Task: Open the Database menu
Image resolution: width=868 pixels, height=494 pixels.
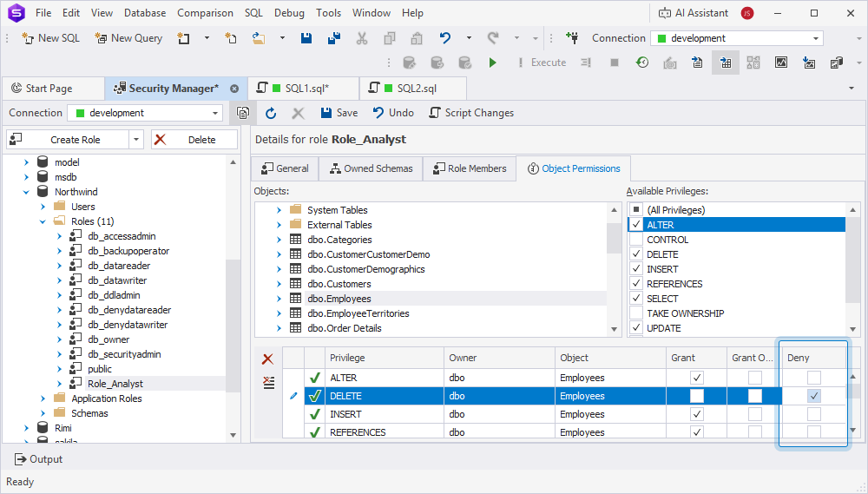Action: tap(145, 13)
